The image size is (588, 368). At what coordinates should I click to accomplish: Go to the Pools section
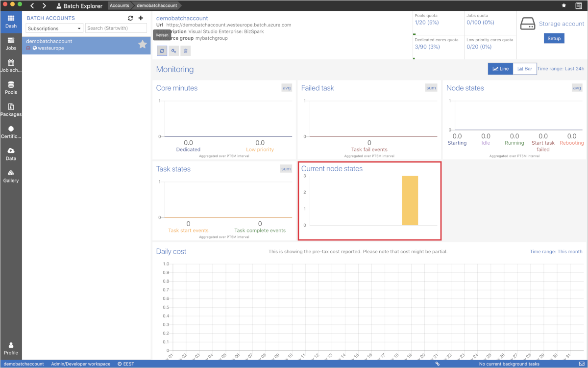11,88
